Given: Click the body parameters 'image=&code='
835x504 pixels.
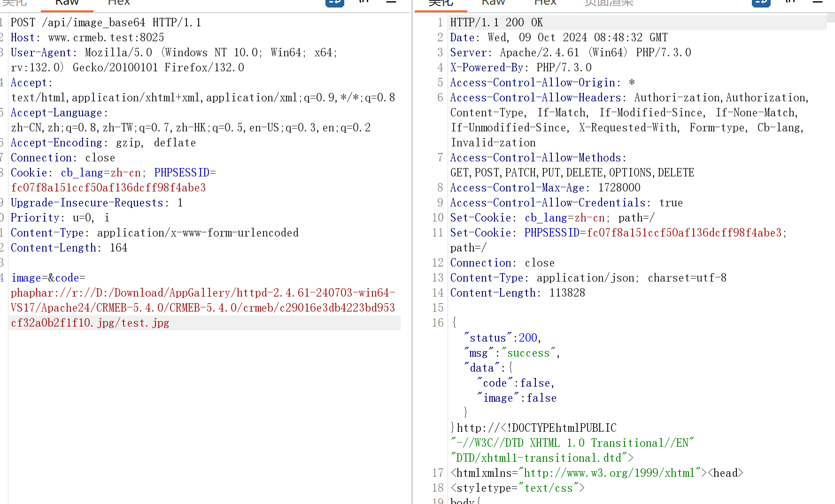Looking at the screenshot, I should pos(48,278).
